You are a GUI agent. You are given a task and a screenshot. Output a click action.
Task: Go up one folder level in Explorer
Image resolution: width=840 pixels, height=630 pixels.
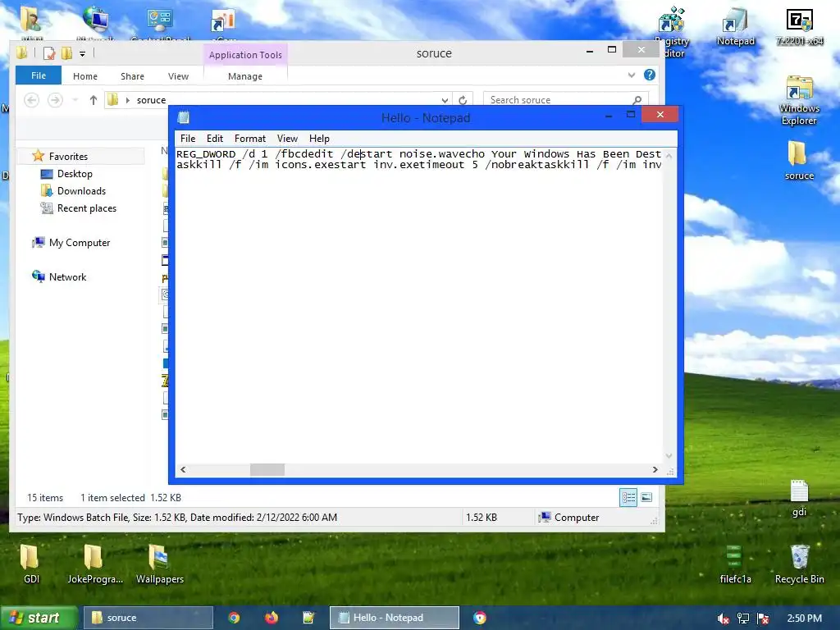pyautogui.click(x=94, y=100)
